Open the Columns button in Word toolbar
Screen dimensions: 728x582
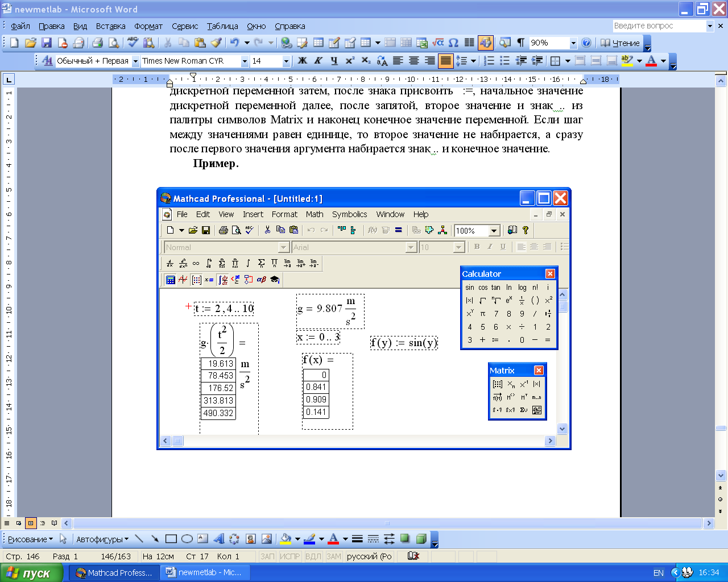pyautogui.click(x=469, y=43)
